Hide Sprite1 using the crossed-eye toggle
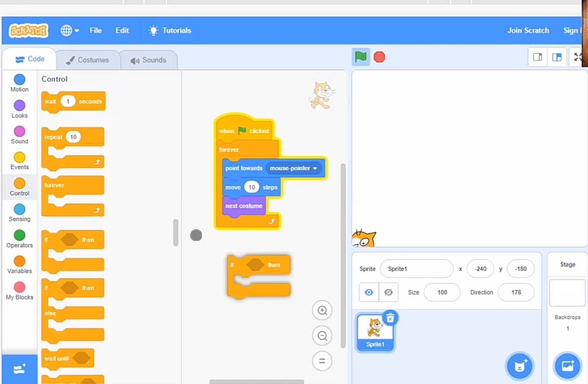 [x=388, y=292]
